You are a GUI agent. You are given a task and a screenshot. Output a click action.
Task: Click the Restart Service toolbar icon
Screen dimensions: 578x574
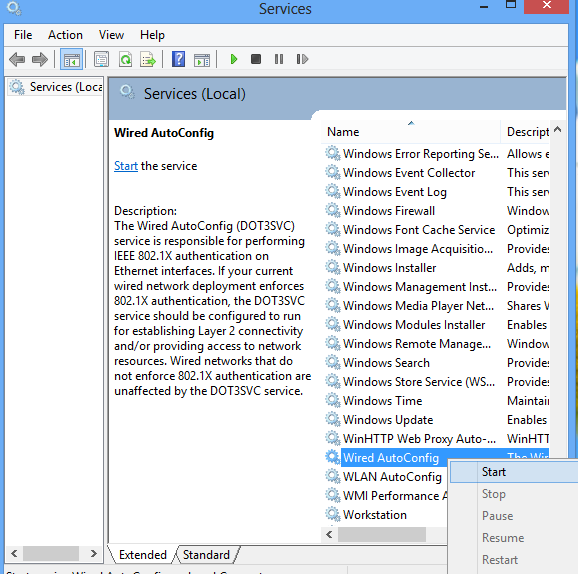[302, 59]
